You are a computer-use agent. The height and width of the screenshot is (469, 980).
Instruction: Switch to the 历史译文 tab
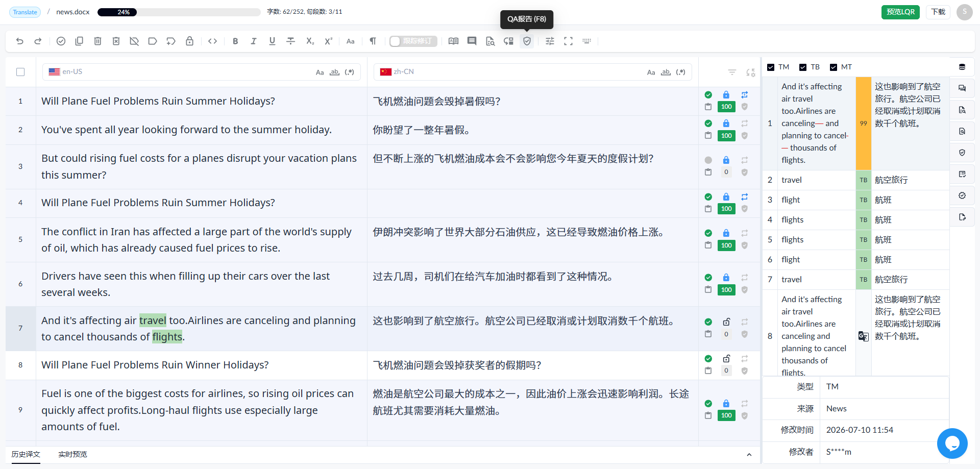point(26,454)
